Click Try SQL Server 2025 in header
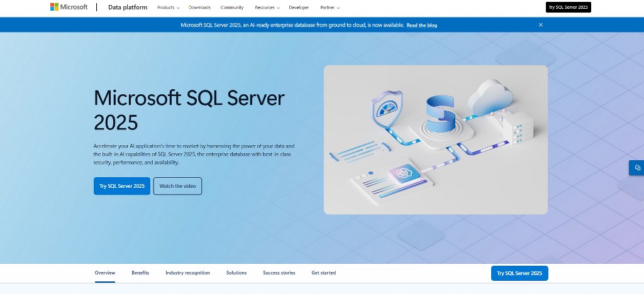 coord(568,8)
